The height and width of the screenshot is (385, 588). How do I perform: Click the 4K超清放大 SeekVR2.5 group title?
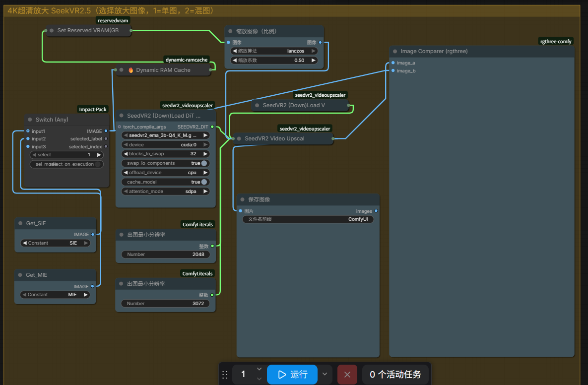[x=111, y=10]
